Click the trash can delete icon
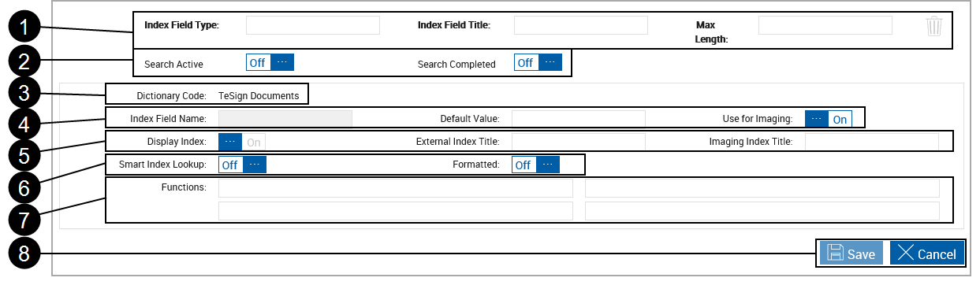The width and height of the screenshot is (980, 285). (934, 26)
